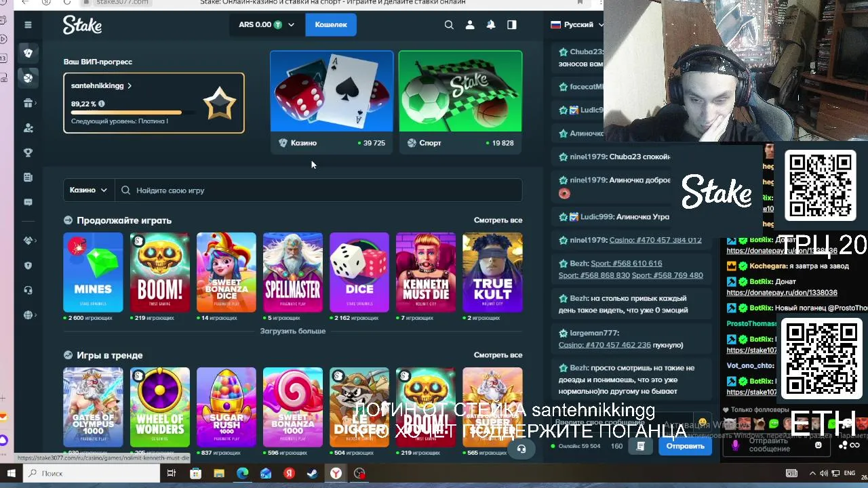Viewport: 868px width, 488px height.
Task: Click Windows taskbar Поиск search box
Action: click(x=91, y=474)
